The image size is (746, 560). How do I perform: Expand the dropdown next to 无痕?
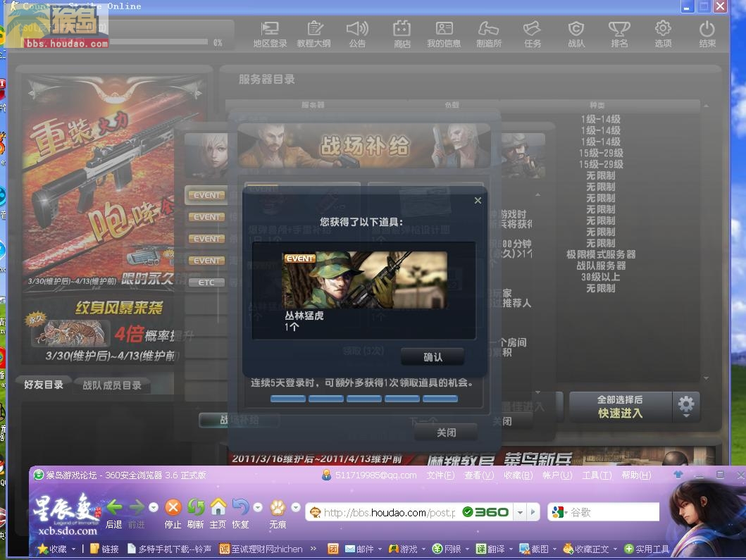tap(295, 507)
